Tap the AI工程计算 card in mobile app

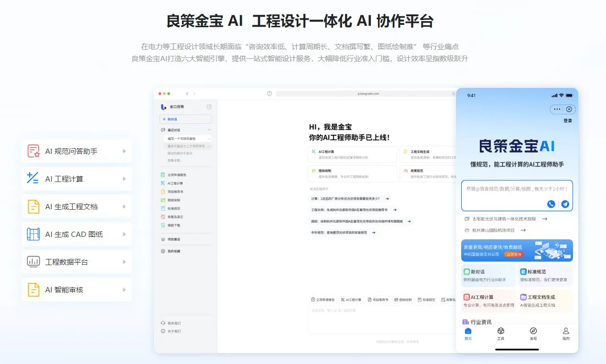tap(488, 301)
